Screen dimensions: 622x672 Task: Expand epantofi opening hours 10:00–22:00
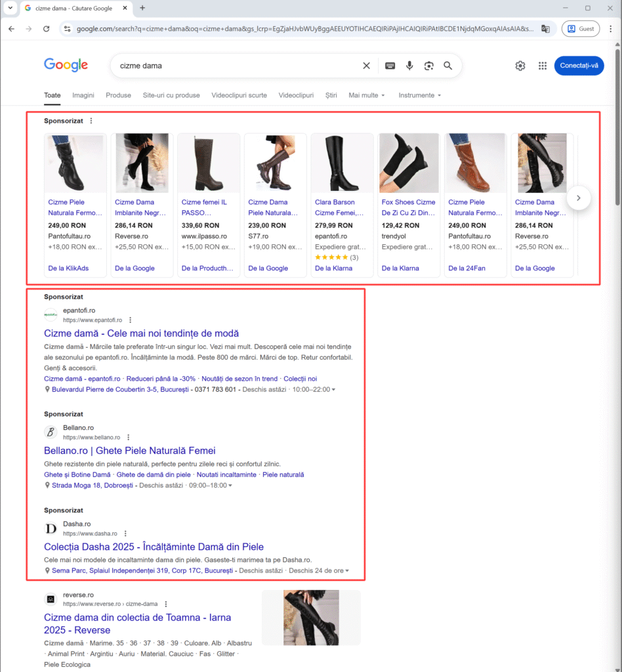pos(314,390)
